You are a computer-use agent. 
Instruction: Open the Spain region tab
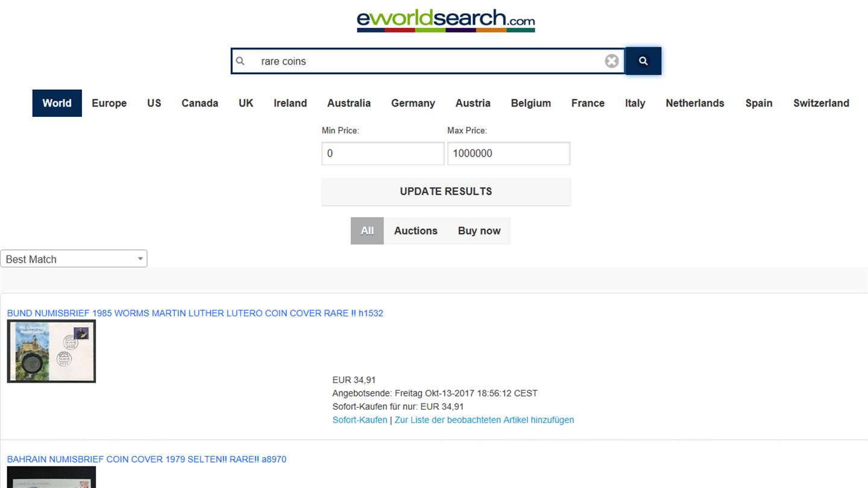point(759,103)
